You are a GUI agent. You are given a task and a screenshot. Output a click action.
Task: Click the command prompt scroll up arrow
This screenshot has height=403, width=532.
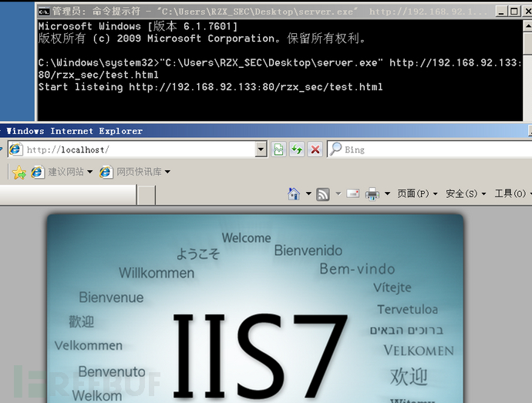[528, 26]
